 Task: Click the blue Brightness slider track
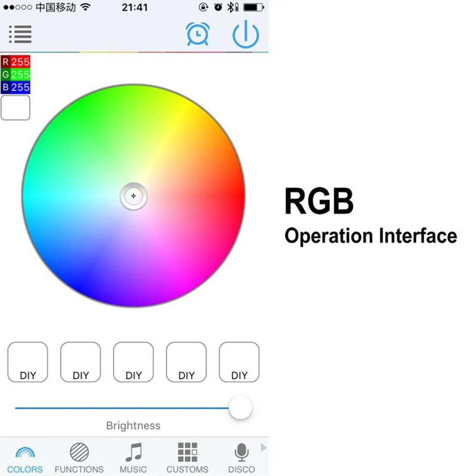tap(121, 408)
